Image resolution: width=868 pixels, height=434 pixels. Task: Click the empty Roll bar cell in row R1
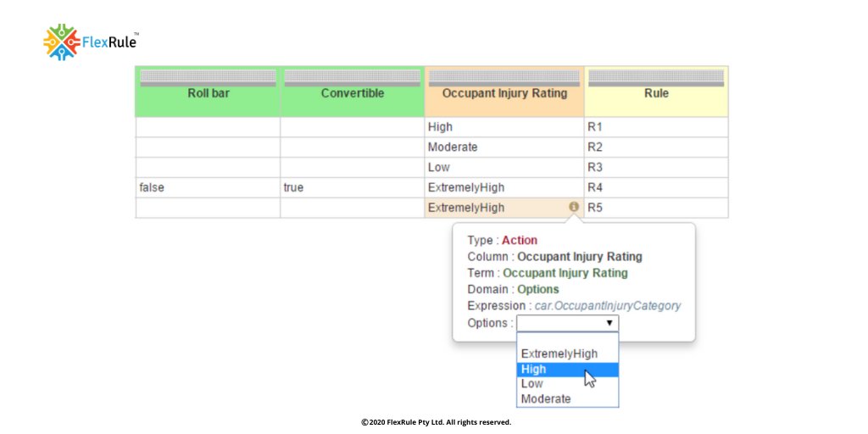[209, 127]
